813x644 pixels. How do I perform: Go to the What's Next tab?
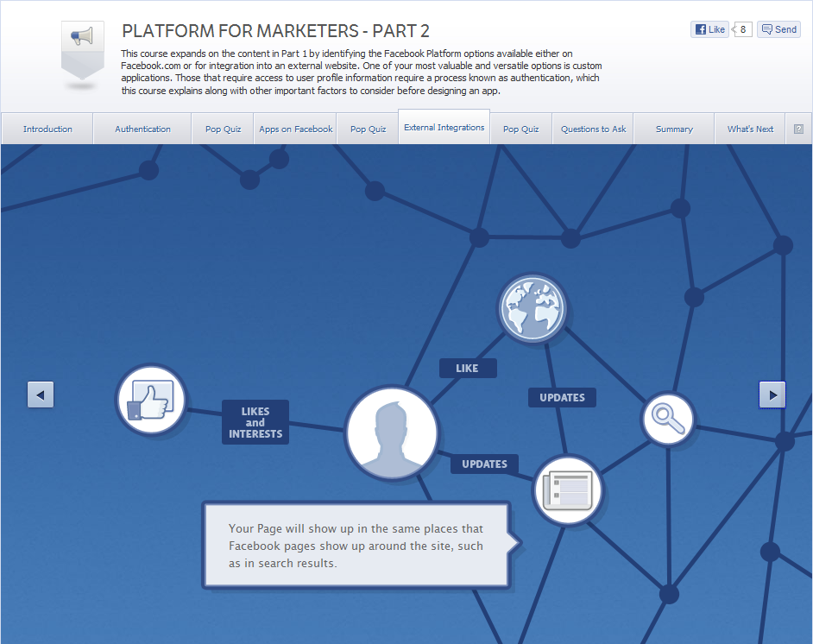tap(750, 129)
